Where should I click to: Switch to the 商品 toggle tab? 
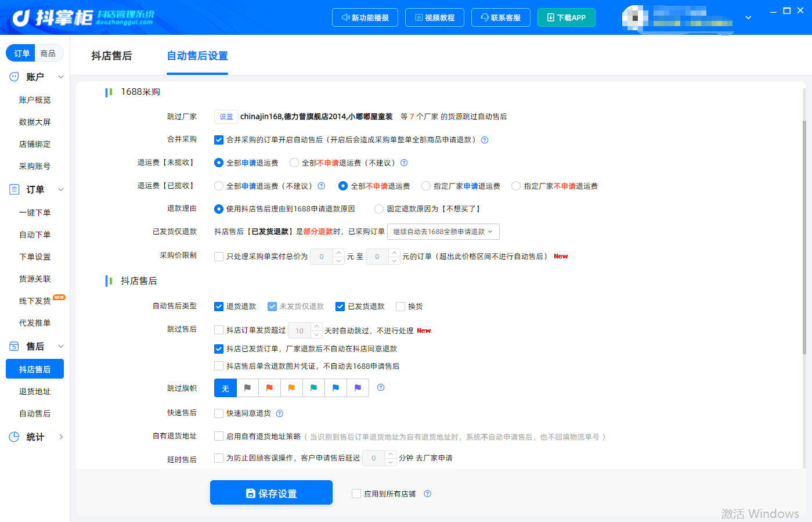pos(48,53)
